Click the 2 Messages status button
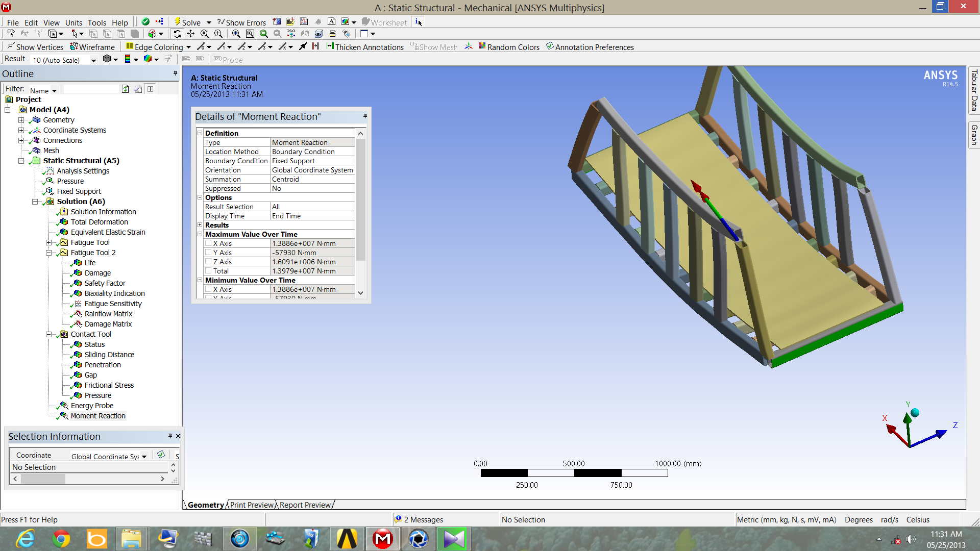This screenshot has height=551, width=980. 420,519
